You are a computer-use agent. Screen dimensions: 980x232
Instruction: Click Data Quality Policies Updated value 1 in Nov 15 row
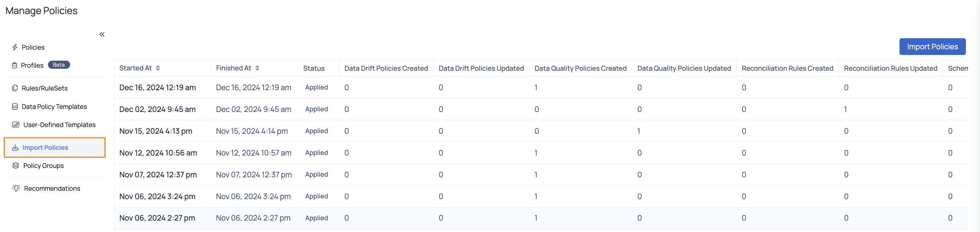[x=639, y=131]
